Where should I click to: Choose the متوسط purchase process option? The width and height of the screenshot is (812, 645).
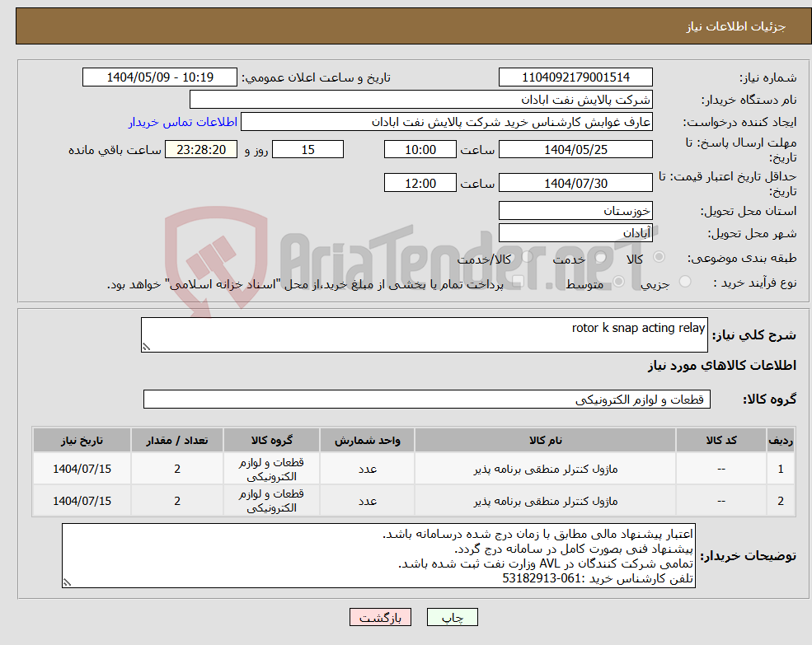pos(617,280)
